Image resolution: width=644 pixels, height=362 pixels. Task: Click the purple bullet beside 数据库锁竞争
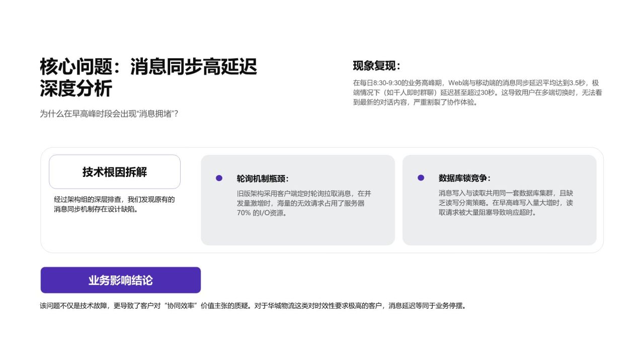pos(421,178)
